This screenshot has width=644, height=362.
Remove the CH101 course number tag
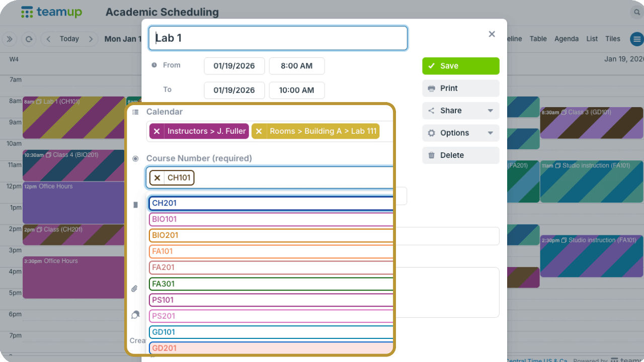[157, 177]
